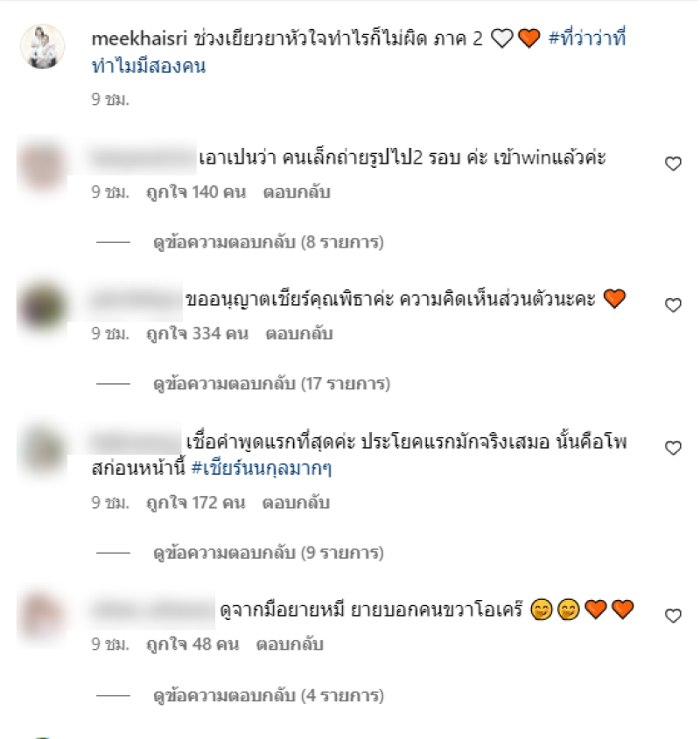Like the comment with 334 likes
The image size is (700, 739).
coord(673,305)
